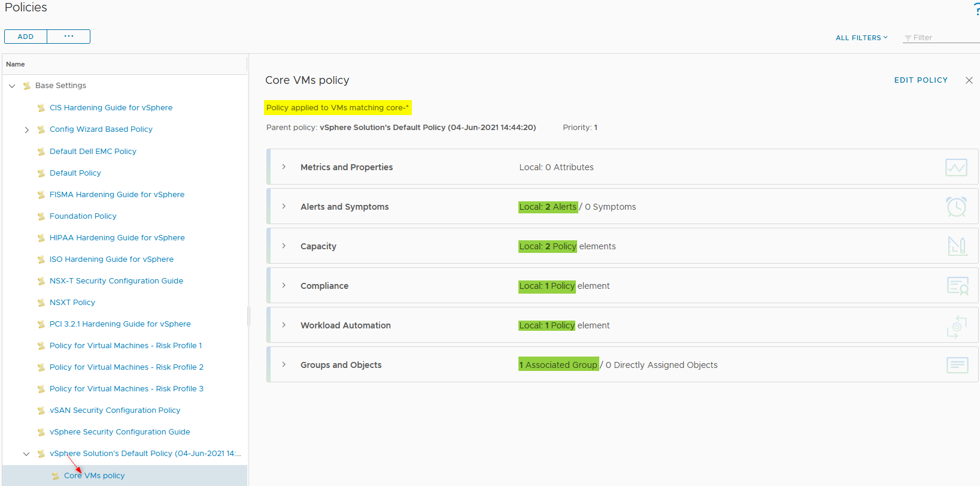The width and height of the screenshot is (980, 486).
Task: Select NSX-T Security Configuration Guide
Action: click(116, 280)
